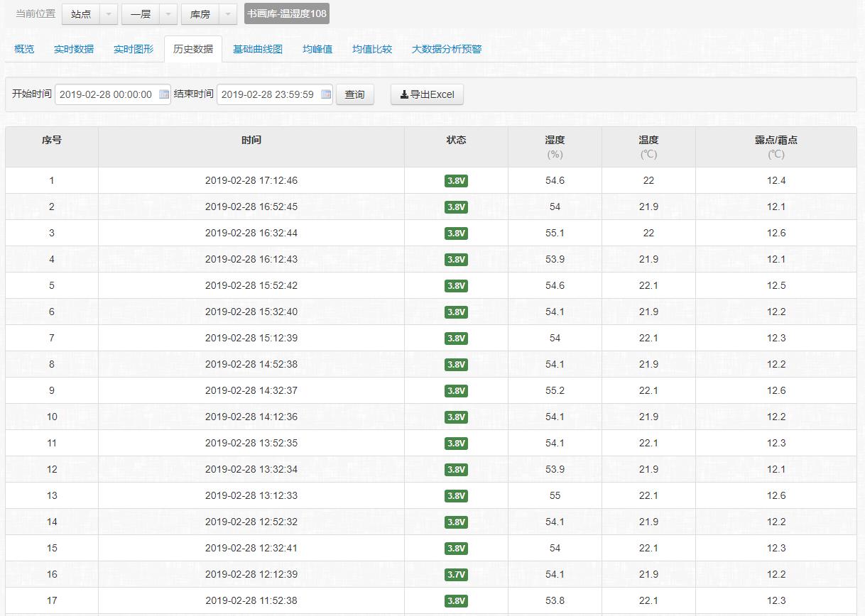Select timestamp 2019-02-28 16:52:45
Image resolution: width=865 pixels, height=616 pixels.
pos(251,207)
